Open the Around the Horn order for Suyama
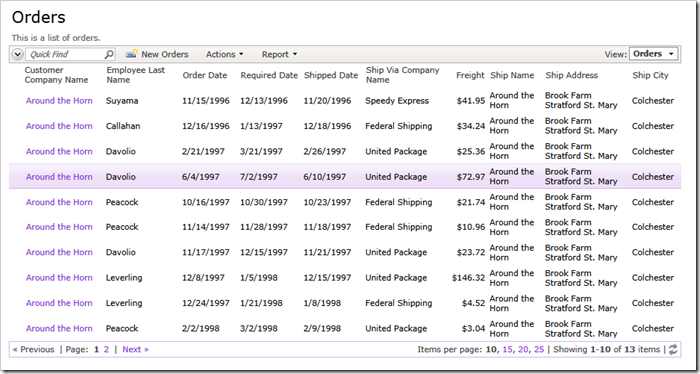The height and width of the screenshot is (374, 700). (59, 101)
